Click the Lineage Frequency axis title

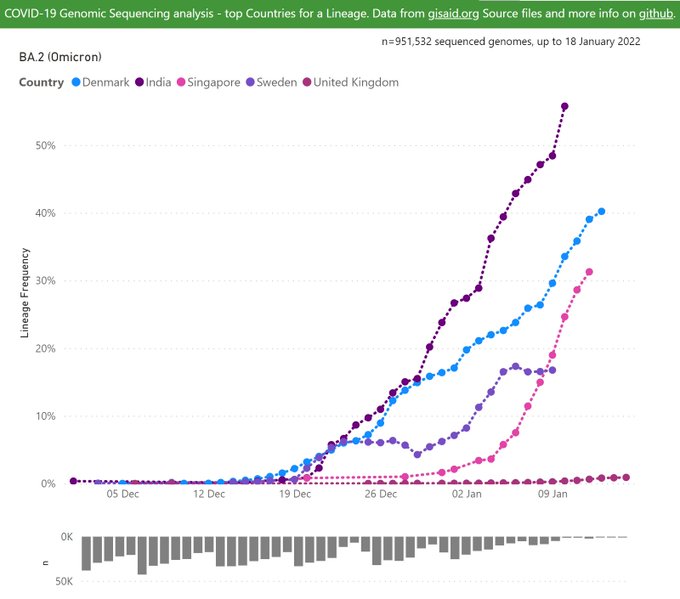point(25,292)
